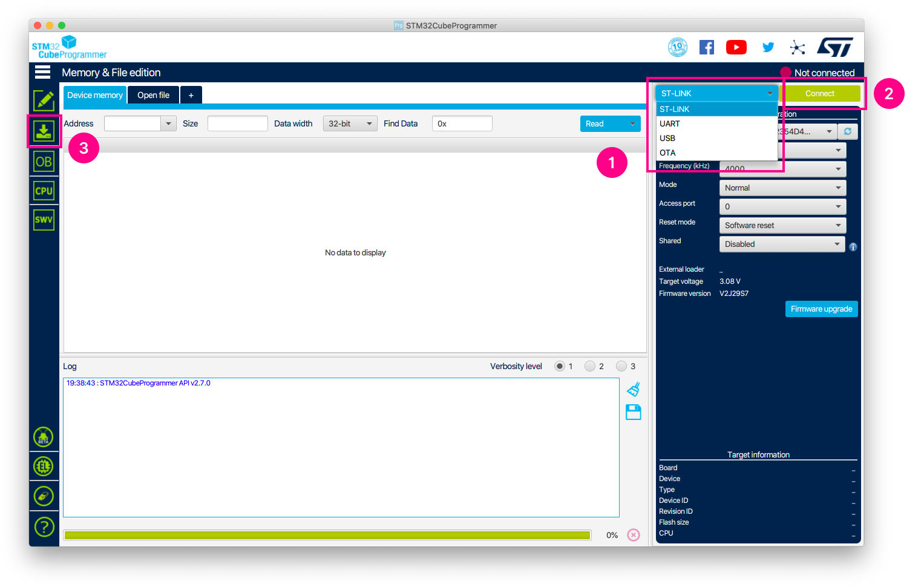This screenshot has height=587, width=924.
Task: Select UART from the interface list
Action: point(717,123)
